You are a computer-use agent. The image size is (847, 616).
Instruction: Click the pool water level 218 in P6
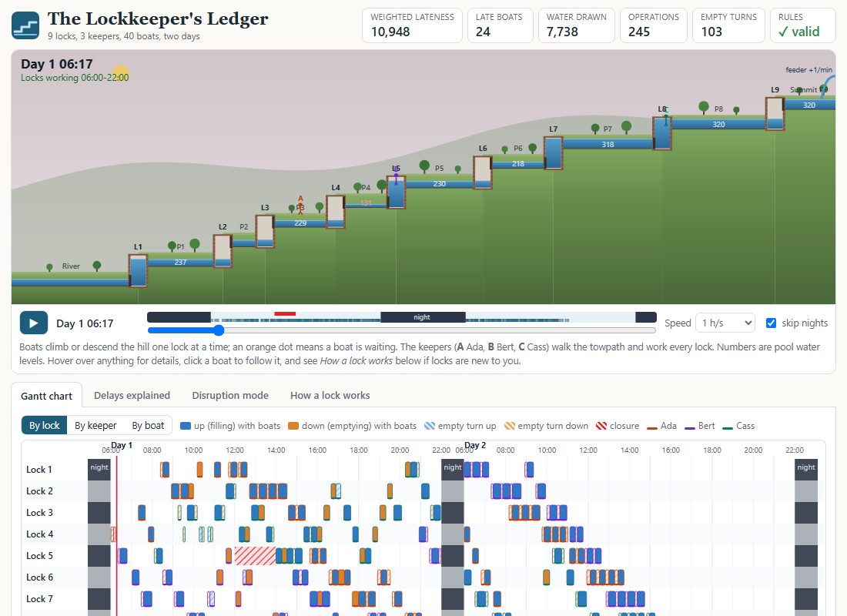point(518,164)
